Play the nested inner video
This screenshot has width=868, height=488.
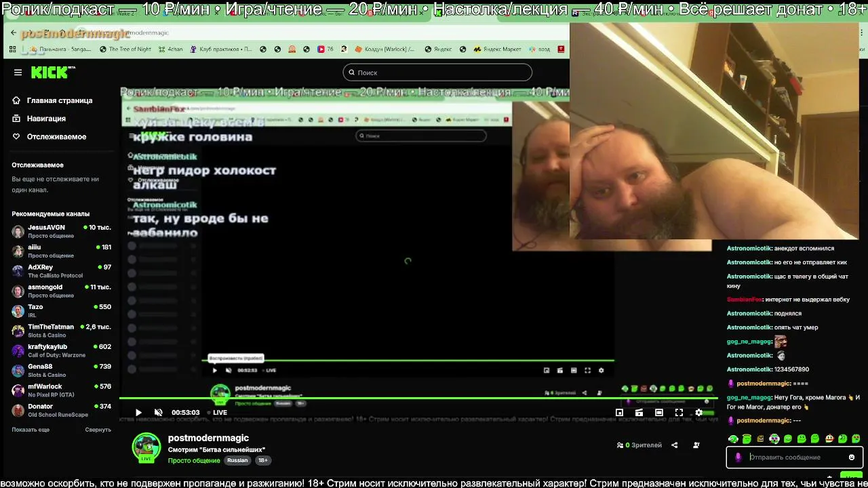coord(215,370)
